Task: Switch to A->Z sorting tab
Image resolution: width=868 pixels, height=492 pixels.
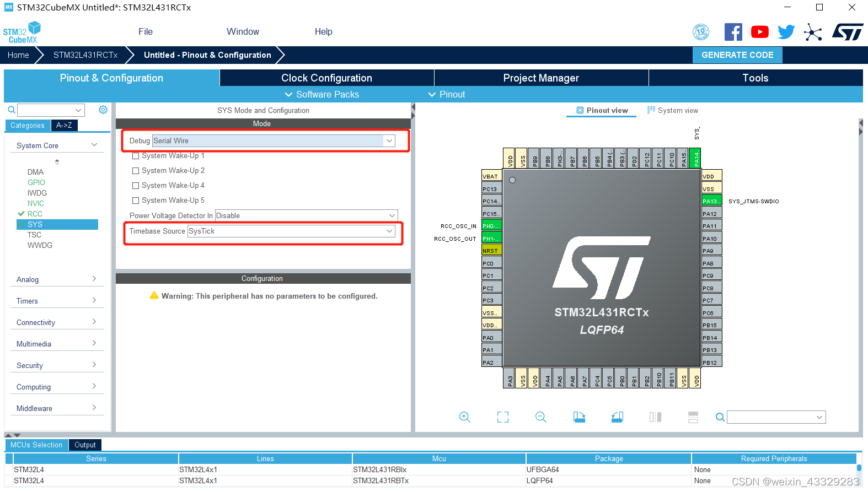Action: pyautogui.click(x=64, y=125)
